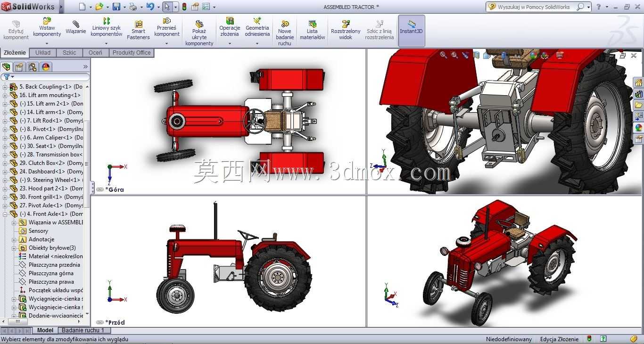Open the Produkty Office tab
This screenshot has width=644, height=344.
click(x=132, y=53)
